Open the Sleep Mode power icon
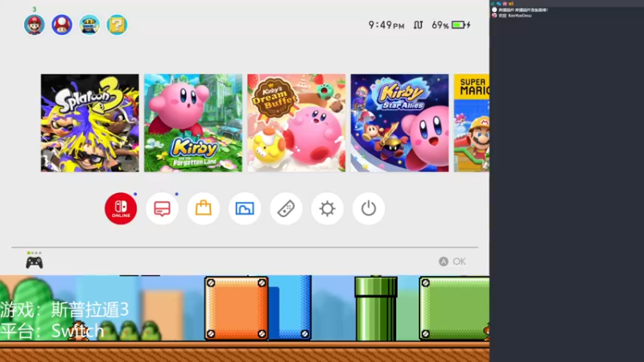This screenshot has width=644, height=362. (369, 208)
